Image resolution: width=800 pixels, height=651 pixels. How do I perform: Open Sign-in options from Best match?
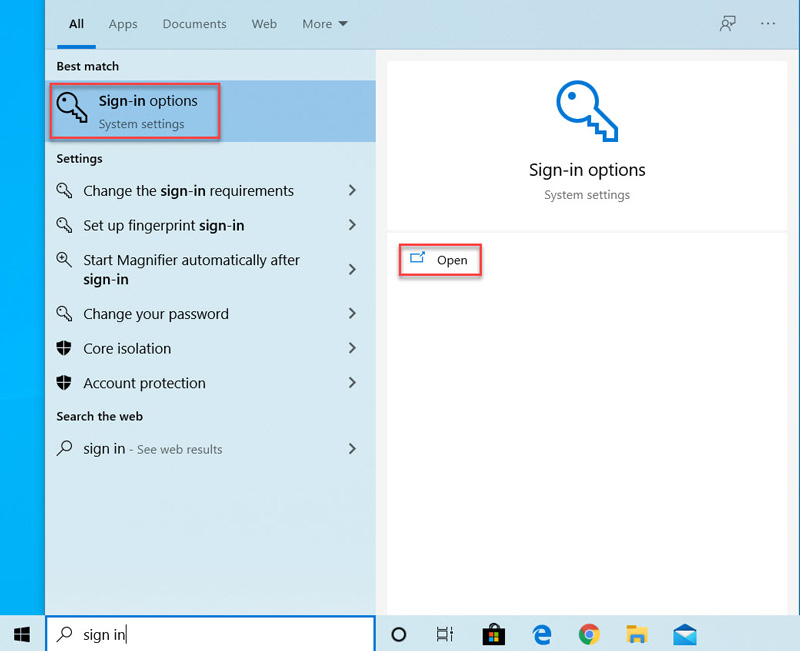[134, 110]
